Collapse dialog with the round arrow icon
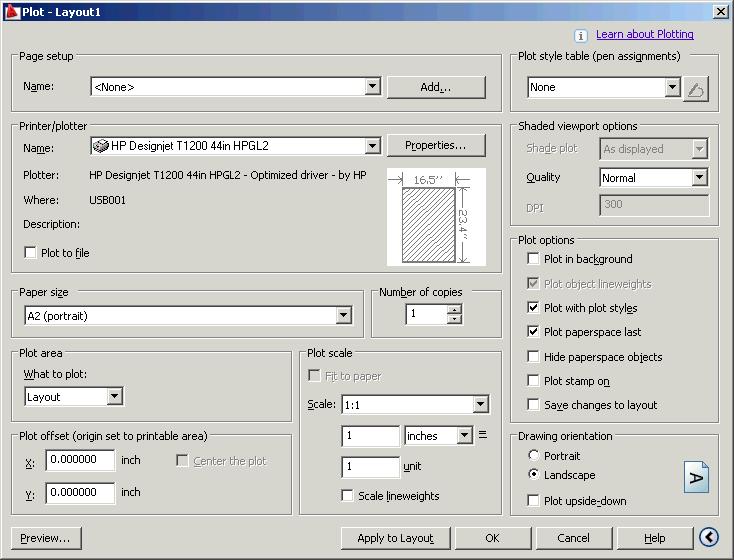734x560 pixels. pos(709,537)
